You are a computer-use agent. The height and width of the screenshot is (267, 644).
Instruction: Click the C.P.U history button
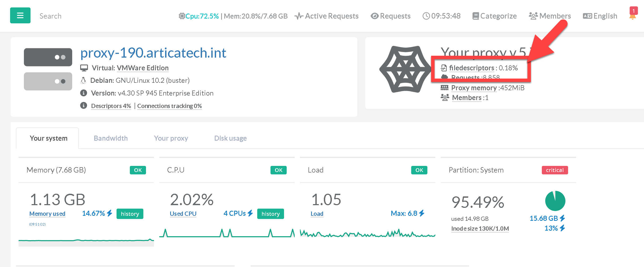[271, 214]
